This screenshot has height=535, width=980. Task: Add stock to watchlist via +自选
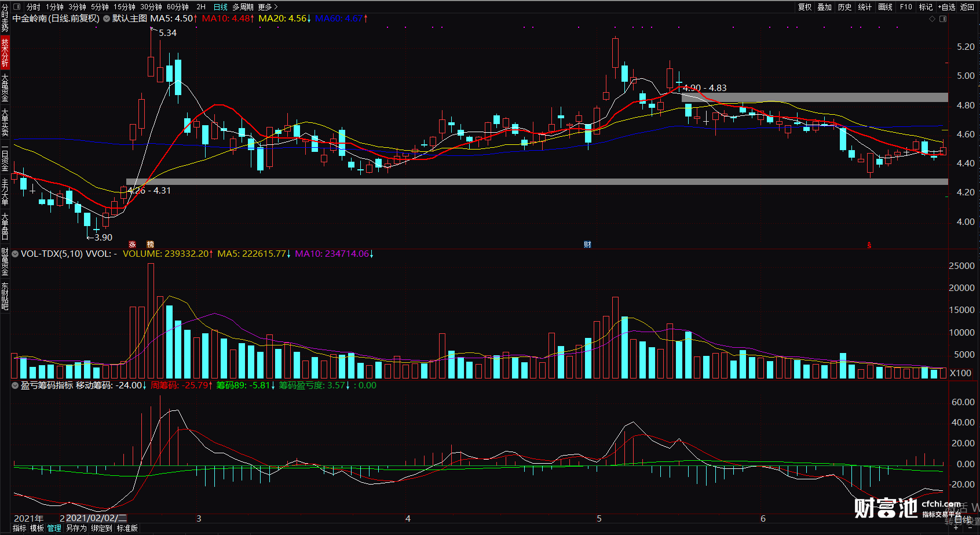[x=947, y=7]
